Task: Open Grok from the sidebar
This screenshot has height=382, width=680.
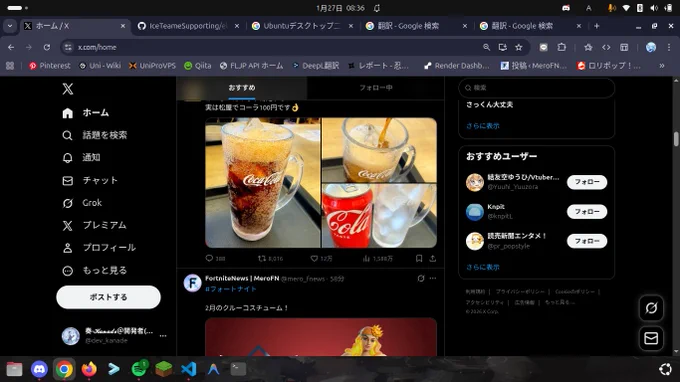Action: [82, 203]
